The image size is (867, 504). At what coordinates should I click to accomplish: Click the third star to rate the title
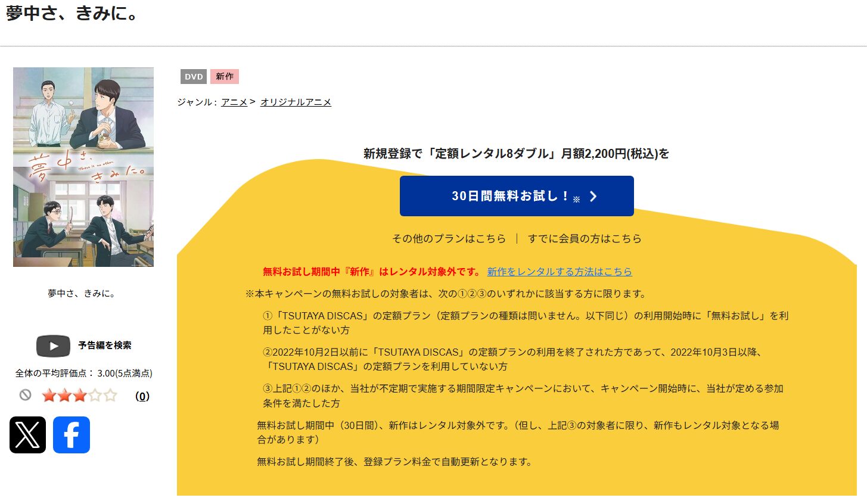coord(80,396)
